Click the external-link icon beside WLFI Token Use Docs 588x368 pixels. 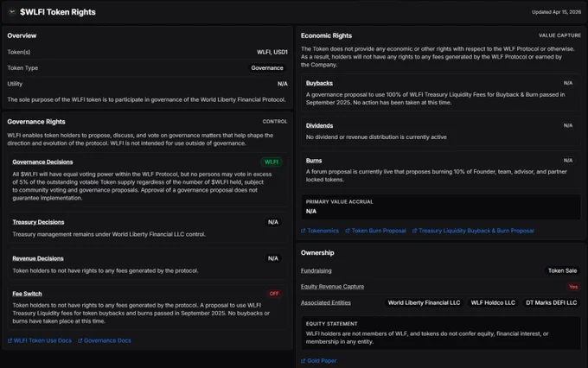click(x=10, y=340)
